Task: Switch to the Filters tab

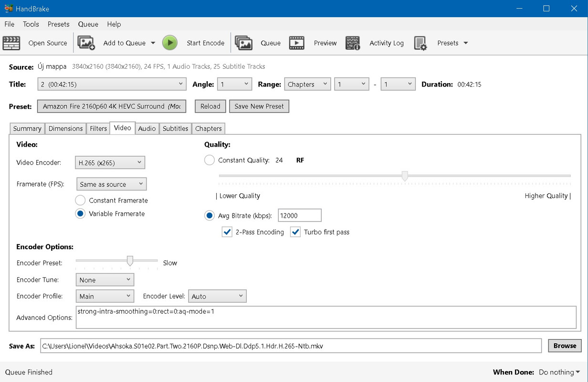Action: (x=98, y=128)
